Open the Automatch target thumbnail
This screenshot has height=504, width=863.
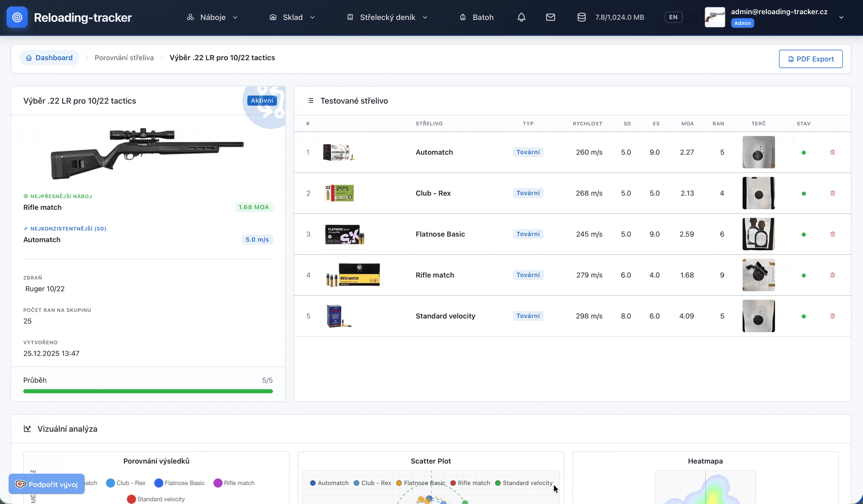click(x=758, y=152)
